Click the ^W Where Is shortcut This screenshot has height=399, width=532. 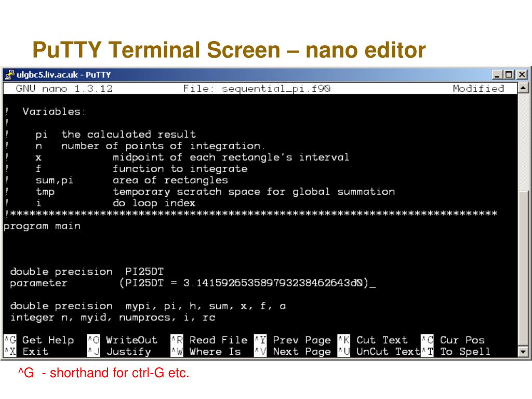[206, 352]
